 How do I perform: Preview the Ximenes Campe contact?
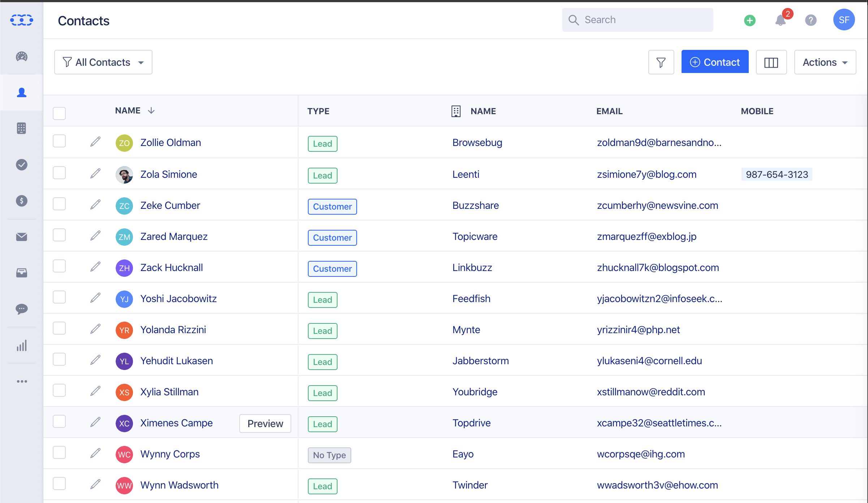[x=265, y=423]
